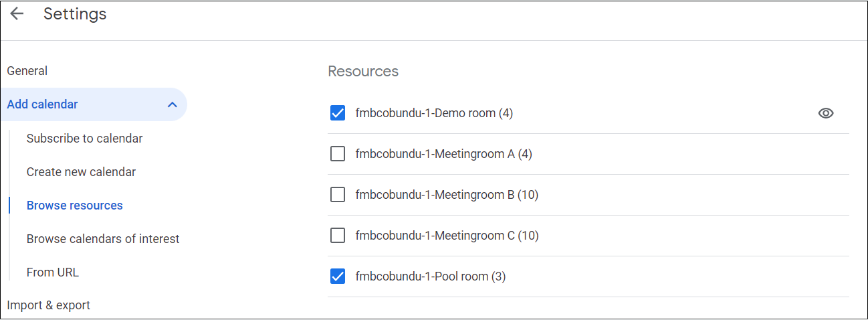Click the eye preview icon for Demo room
Viewport: 868px width, 320px height.
(826, 113)
